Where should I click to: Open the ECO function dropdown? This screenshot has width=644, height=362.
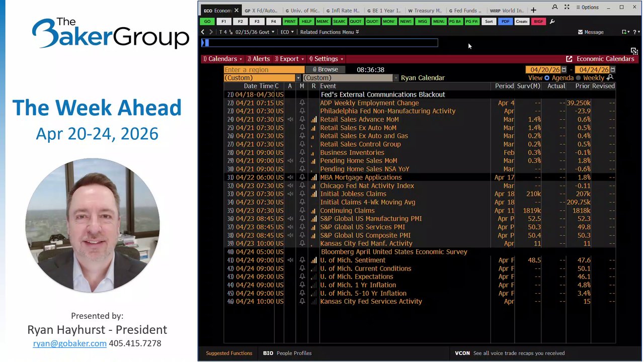(287, 32)
